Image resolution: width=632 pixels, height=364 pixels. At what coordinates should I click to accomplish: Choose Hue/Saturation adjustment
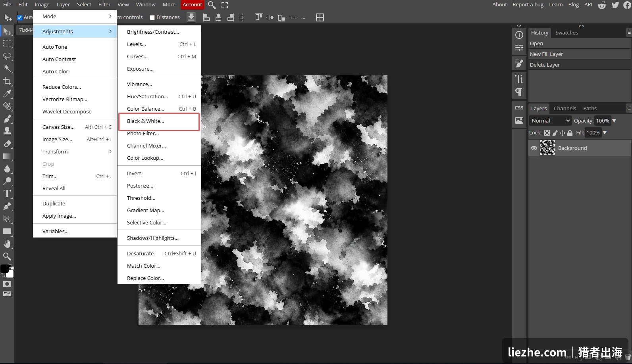point(159,96)
